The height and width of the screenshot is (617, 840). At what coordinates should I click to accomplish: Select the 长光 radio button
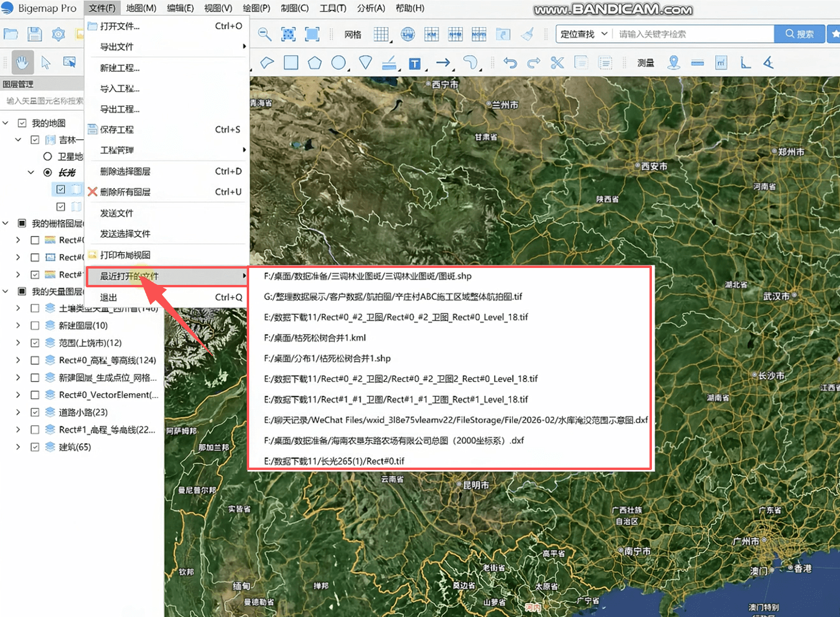tap(48, 172)
